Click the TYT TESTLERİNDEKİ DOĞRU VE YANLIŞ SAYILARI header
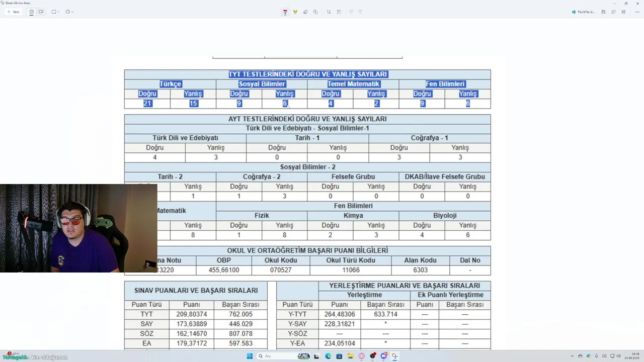 pos(307,74)
